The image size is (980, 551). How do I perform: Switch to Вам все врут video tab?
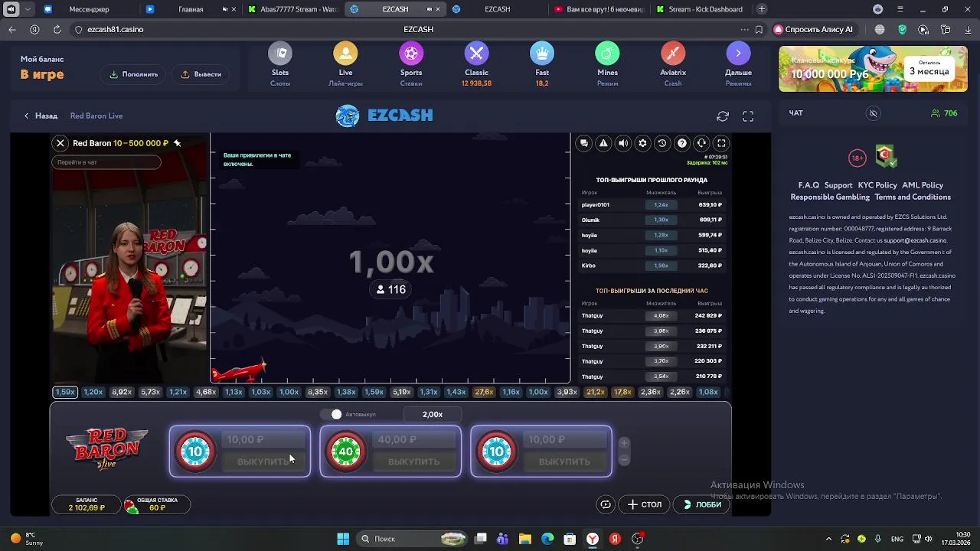(x=599, y=9)
